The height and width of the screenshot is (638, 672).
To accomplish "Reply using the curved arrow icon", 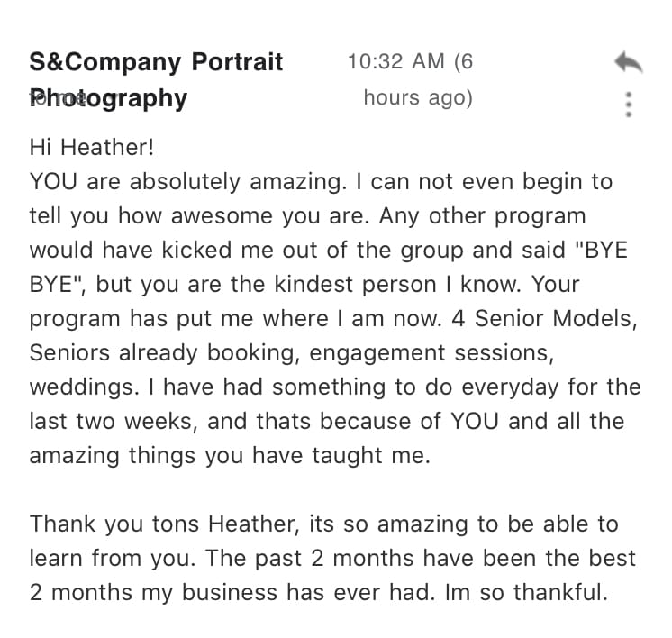I will (x=629, y=62).
